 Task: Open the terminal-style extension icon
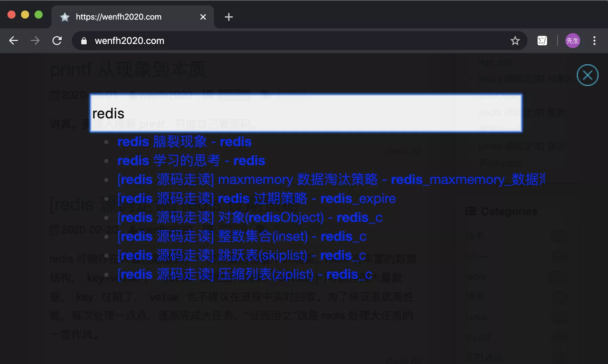pos(542,41)
